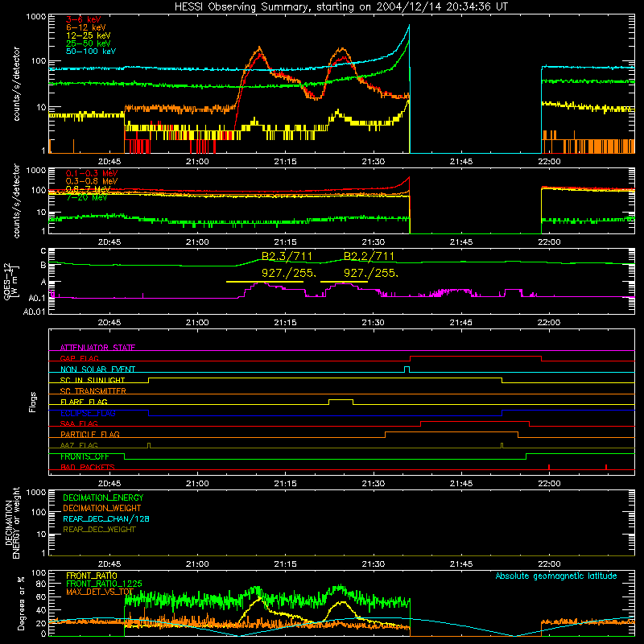Click the 21:45 tick label under the keV plot
Image resolution: width=644 pixels, height=644 pixels.
click(x=460, y=162)
